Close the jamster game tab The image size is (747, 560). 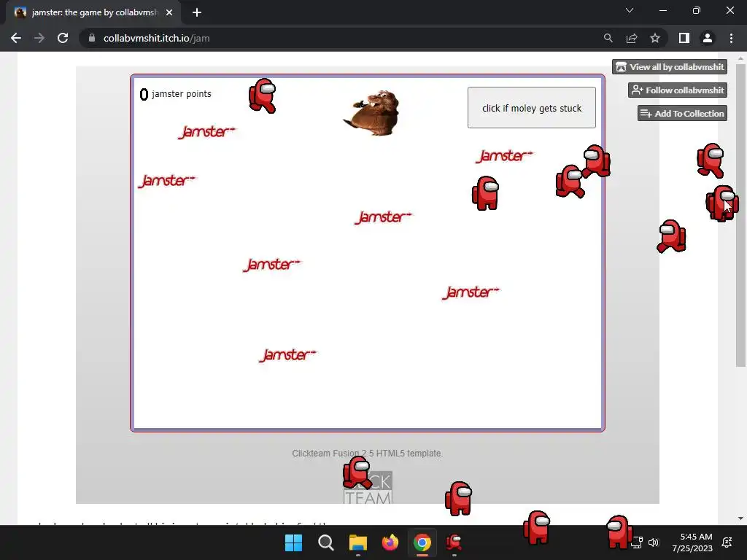click(169, 12)
